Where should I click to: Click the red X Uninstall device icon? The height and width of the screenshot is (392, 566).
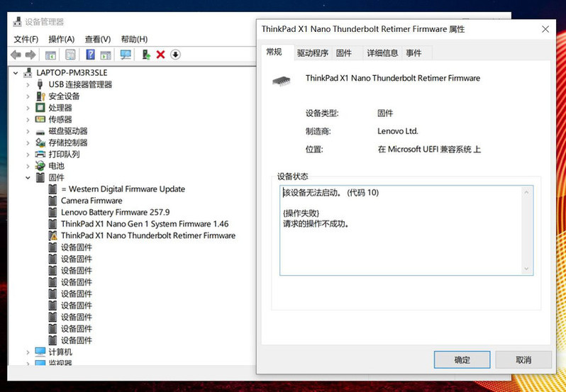click(160, 55)
